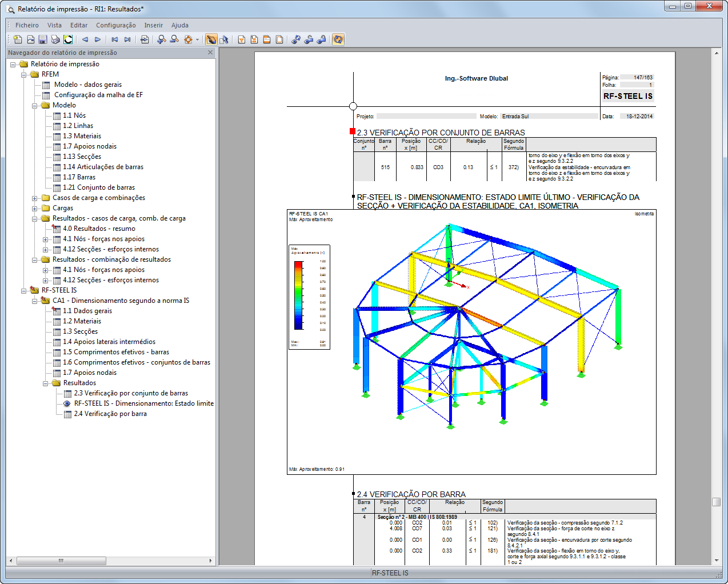Viewport: 728px width, 584px height.
Task: Click the go-to-page icon in the toolbar
Action: (145, 39)
